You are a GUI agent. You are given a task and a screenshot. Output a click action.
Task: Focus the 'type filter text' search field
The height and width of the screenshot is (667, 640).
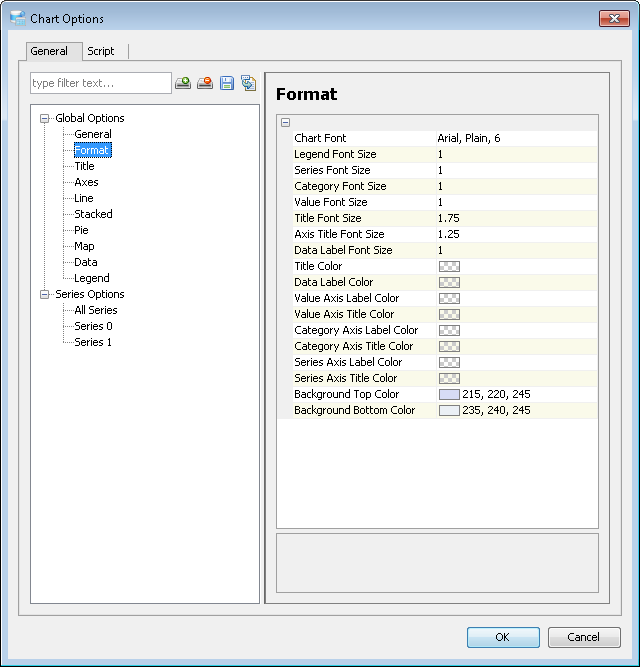coord(101,83)
